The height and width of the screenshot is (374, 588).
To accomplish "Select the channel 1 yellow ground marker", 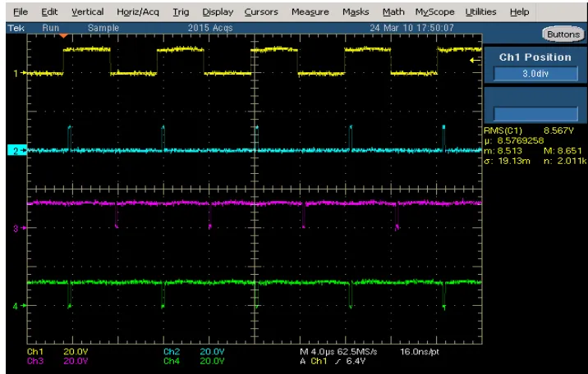I will tap(19, 73).
